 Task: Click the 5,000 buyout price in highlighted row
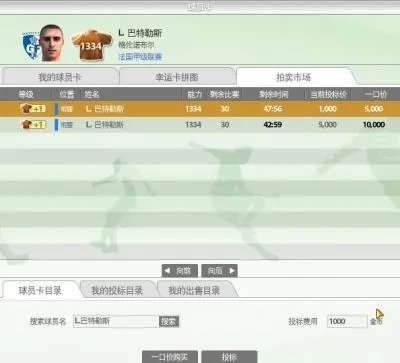(374, 109)
